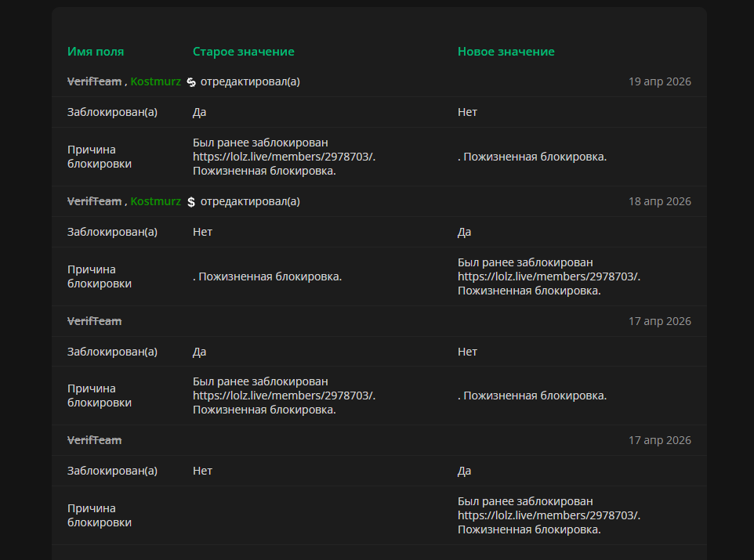Open lolz.live member link in 19 апр old value
Viewport: 754px width, 560px height.
click(283, 157)
